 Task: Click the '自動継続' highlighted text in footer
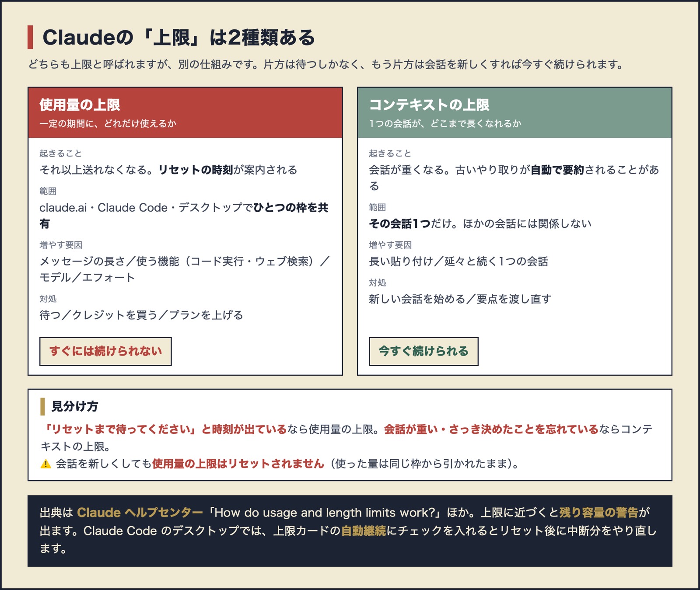pos(364,531)
